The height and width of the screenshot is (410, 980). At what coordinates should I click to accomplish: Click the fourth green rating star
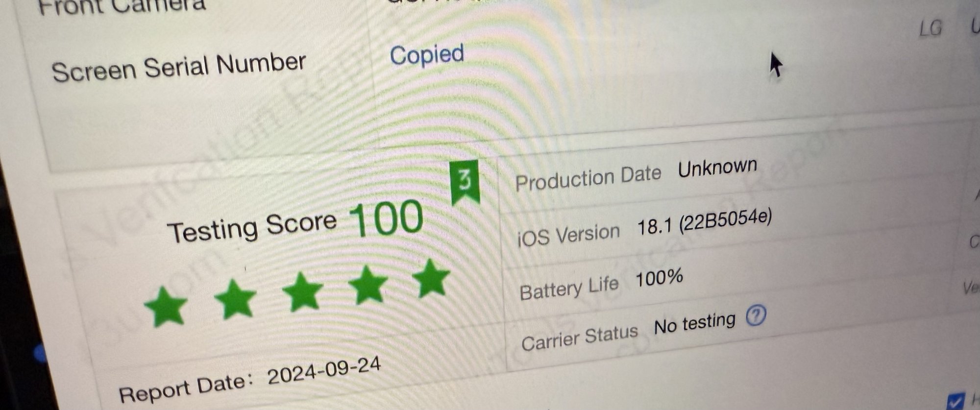tap(368, 284)
